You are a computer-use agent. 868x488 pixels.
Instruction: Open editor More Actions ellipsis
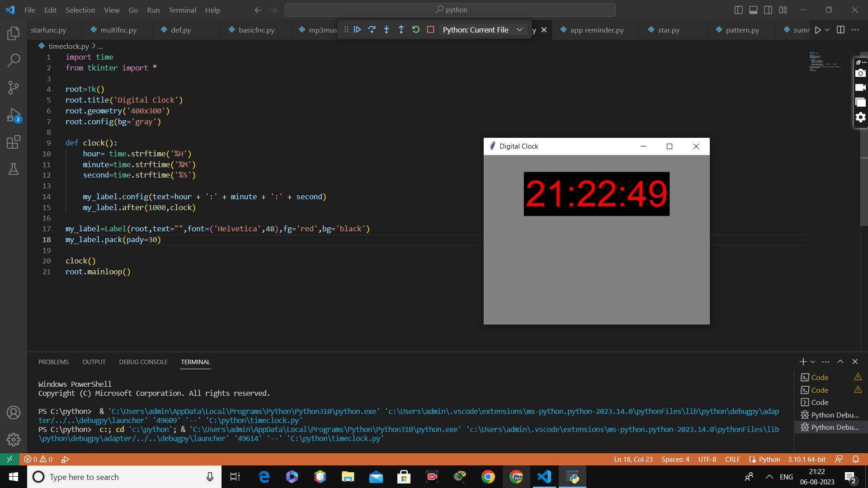coord(855,30)
